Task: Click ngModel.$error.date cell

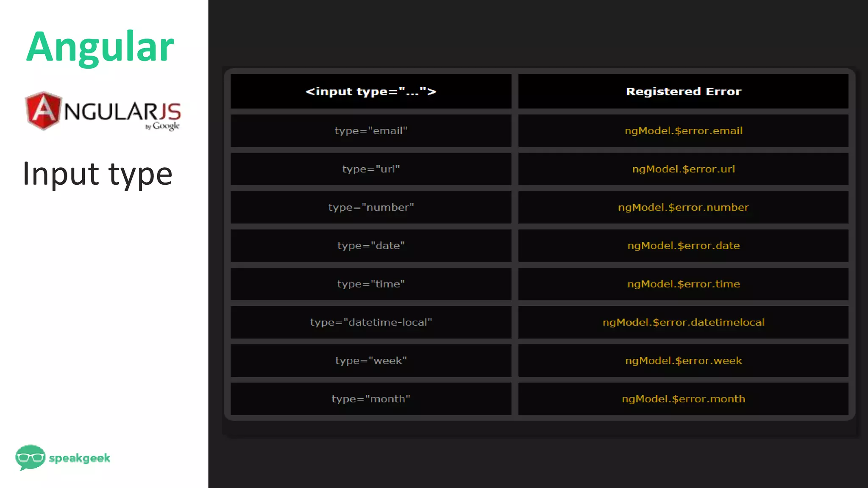Action: coord(683,246)
